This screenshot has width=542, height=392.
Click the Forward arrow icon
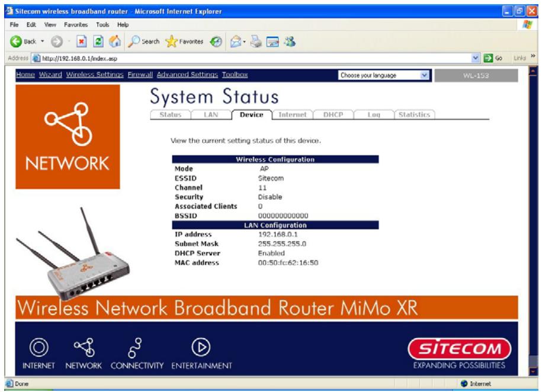pos(57,42)
